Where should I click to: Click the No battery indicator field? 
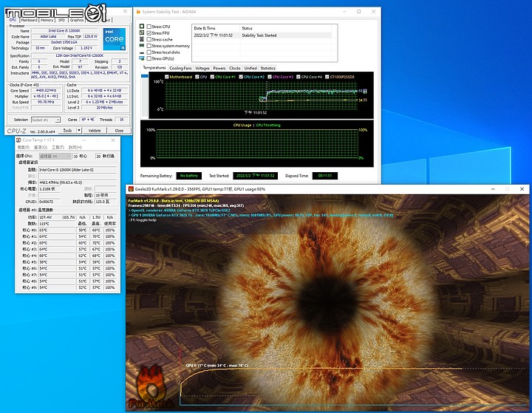pyautogui.click(x=189, y=176)
